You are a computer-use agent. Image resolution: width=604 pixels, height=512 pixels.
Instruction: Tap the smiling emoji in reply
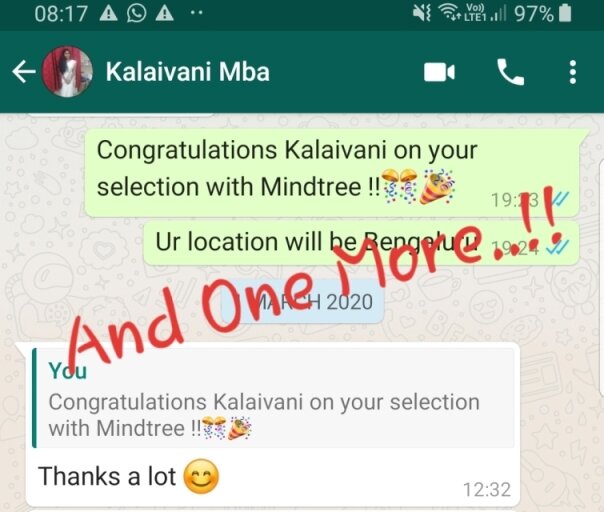coord(201,476)
